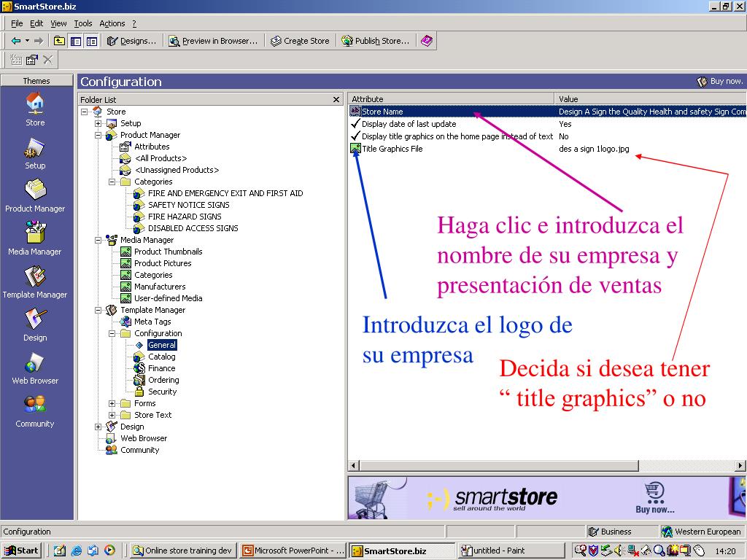Click the properties icon in second toolbar
Viewport: 747px width, 560px height.
point(32,60)
